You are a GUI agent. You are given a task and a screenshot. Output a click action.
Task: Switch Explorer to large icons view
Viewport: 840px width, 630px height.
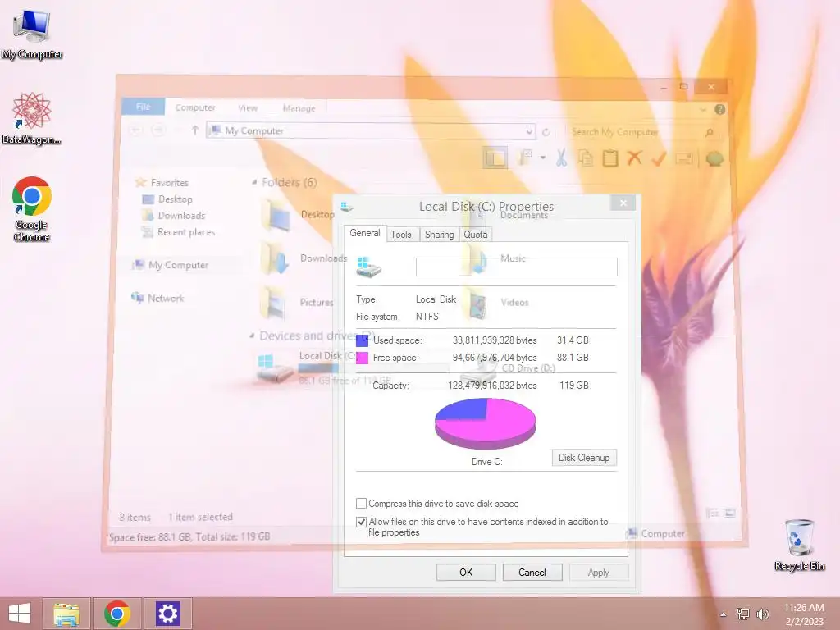[729, 514]
